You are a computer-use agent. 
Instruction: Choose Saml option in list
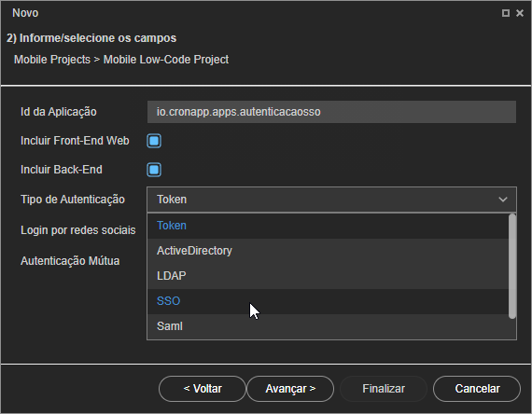point(328,326)
